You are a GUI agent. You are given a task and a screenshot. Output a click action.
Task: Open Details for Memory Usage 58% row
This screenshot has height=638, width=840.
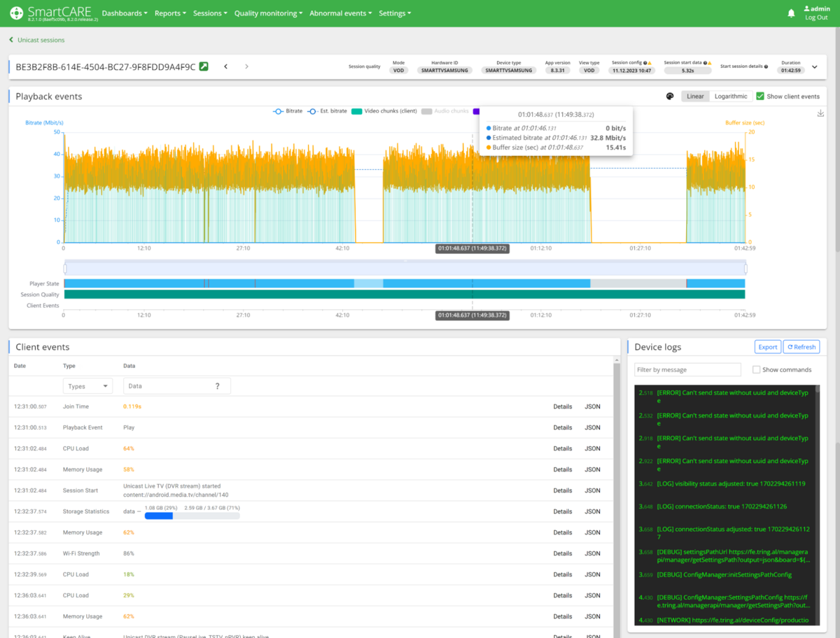(563, 469)
